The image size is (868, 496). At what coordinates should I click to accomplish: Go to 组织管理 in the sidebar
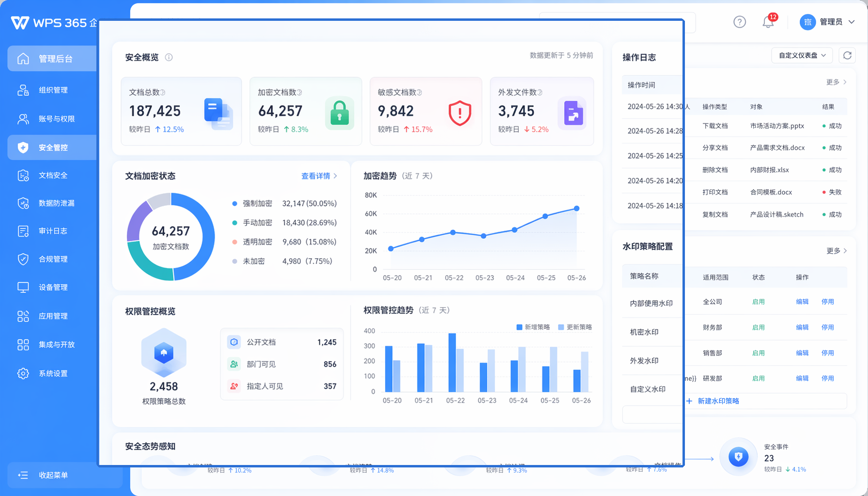52,90
